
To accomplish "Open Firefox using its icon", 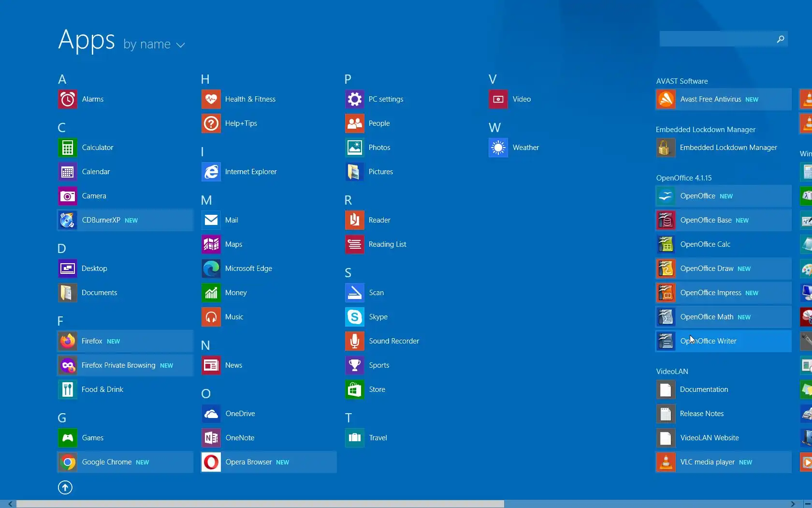I will coord(68,341).
